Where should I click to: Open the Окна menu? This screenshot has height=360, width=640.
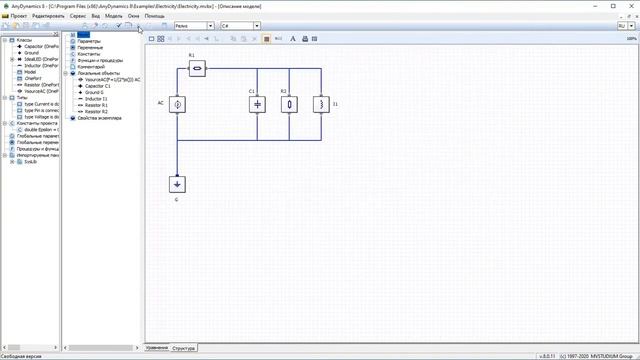(x=133, y=16)
